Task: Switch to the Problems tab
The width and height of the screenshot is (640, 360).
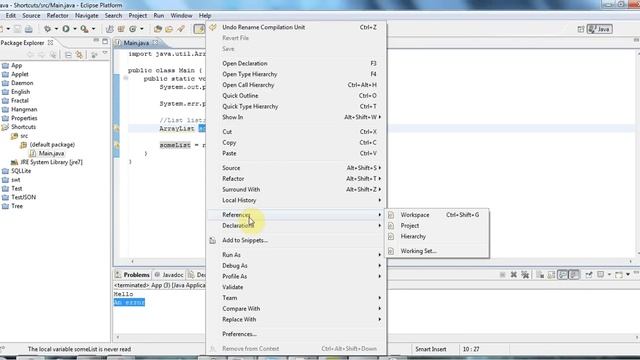Action: [x=132, y=275]
